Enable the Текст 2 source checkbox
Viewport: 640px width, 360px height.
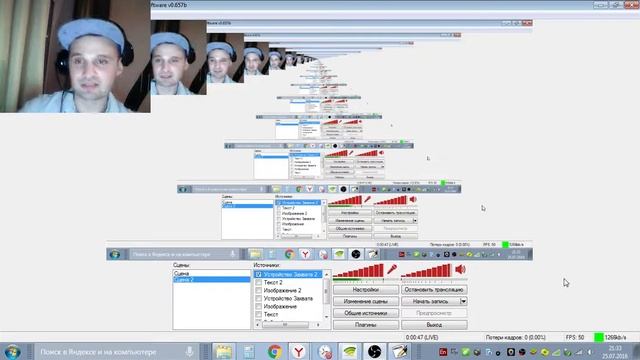[258, 282]
